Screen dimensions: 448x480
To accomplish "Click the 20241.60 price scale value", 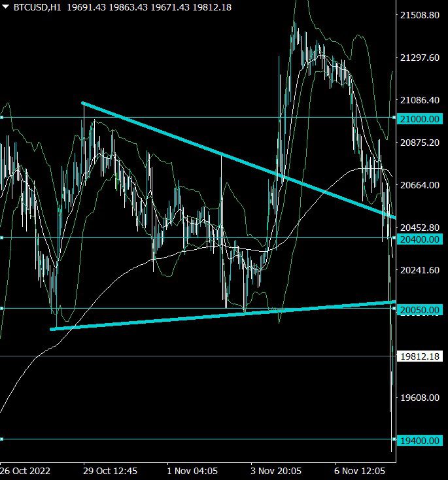I will [419, 270].
